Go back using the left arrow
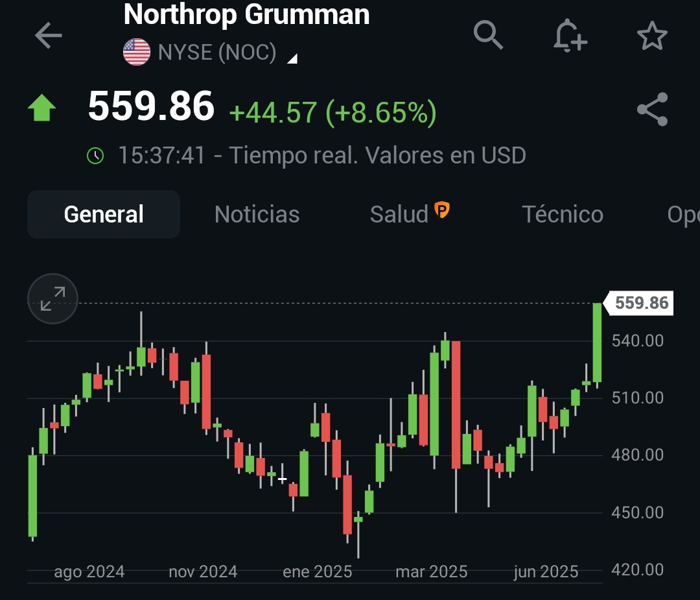 pos(48,35)
